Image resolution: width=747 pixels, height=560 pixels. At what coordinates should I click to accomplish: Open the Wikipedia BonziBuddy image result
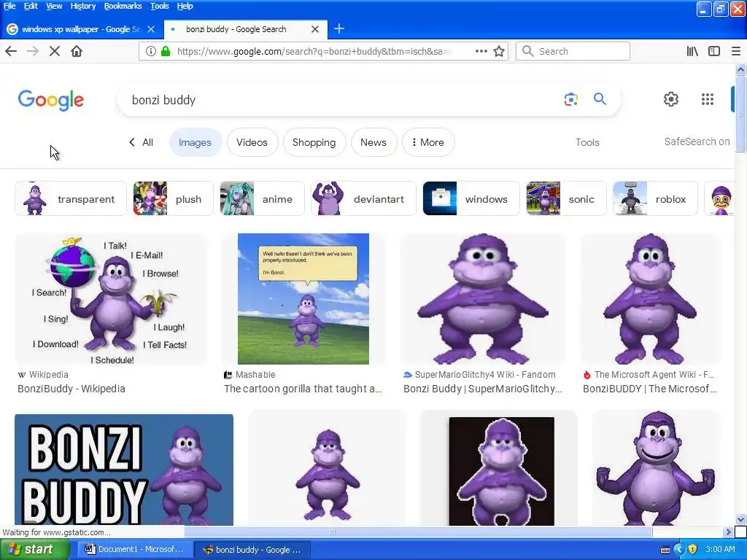(x=111, y=299)
